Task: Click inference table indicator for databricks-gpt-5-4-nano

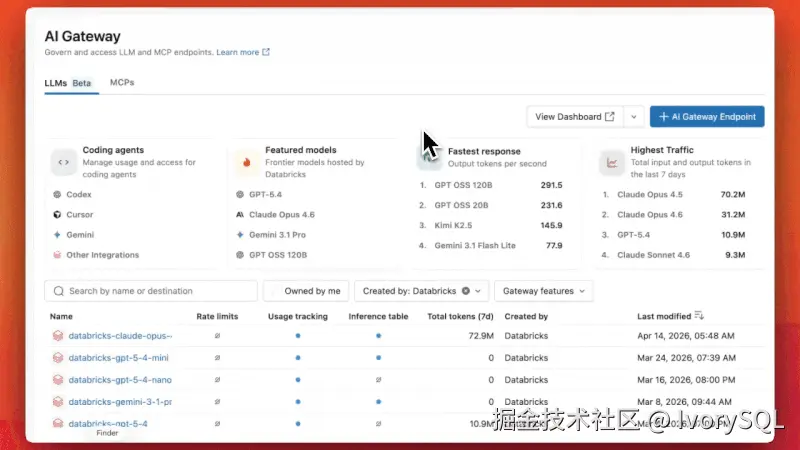Action: (379, 380)
